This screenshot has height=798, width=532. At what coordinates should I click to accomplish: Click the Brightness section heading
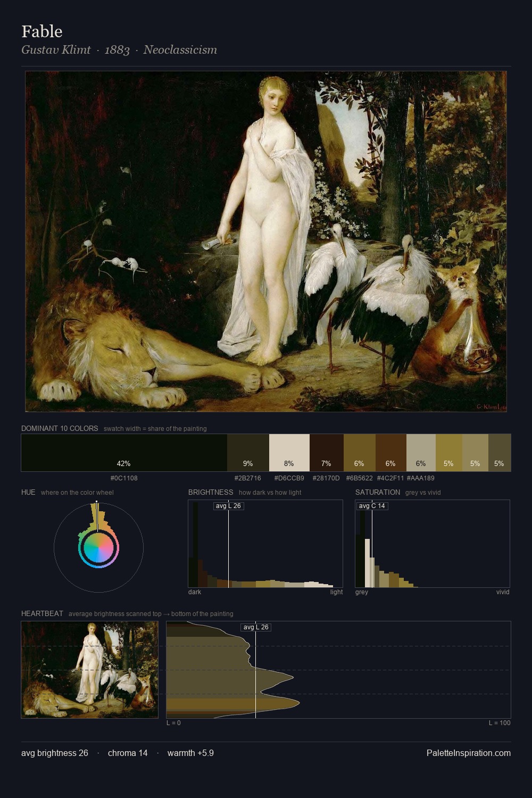[x=211, y=492]
